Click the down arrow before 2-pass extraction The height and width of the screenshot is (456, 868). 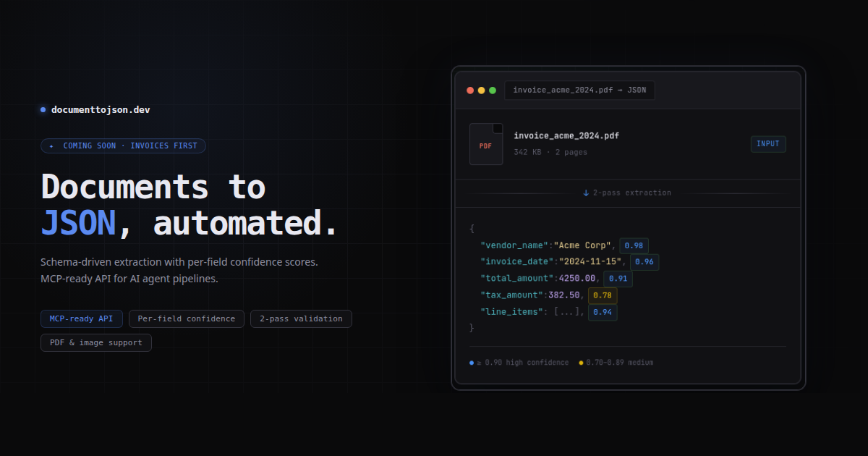[586, 193]
